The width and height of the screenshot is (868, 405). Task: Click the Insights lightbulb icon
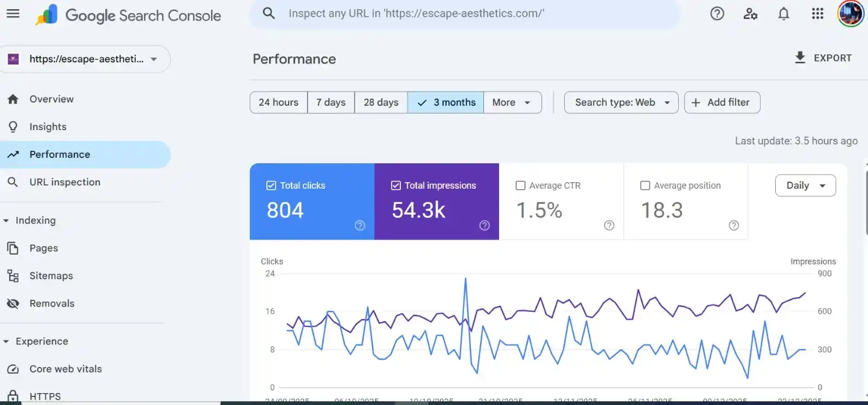[13, 127]
